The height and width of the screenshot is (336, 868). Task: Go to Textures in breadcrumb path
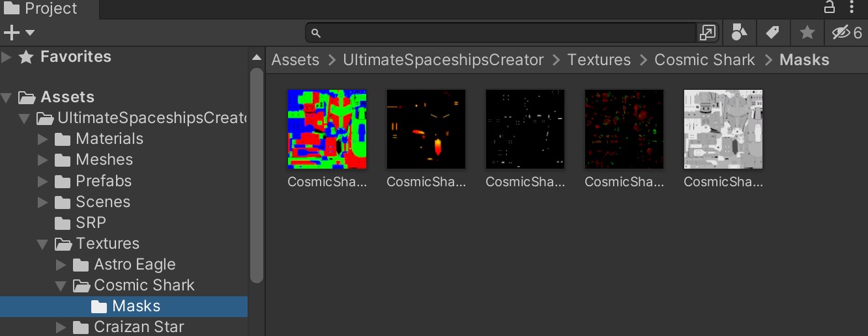tap(598, 60)
